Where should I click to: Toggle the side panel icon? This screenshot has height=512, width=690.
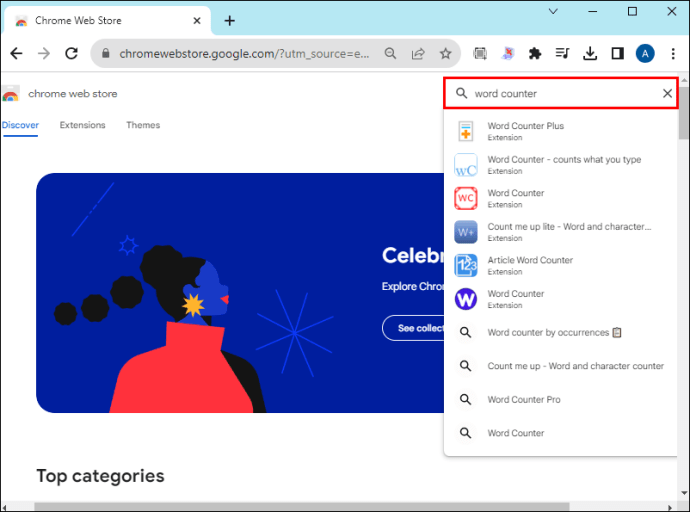(x=617, y=54)
